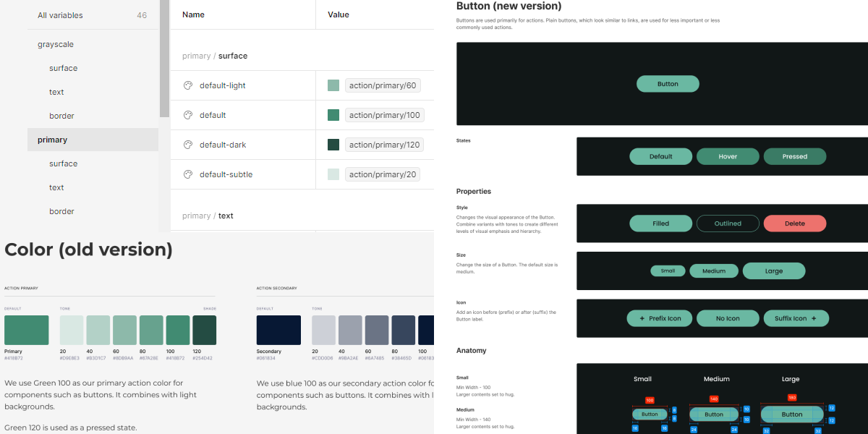
Task: Click the plus icon in Suffix Icon button
Action: [x=813, y=318]
